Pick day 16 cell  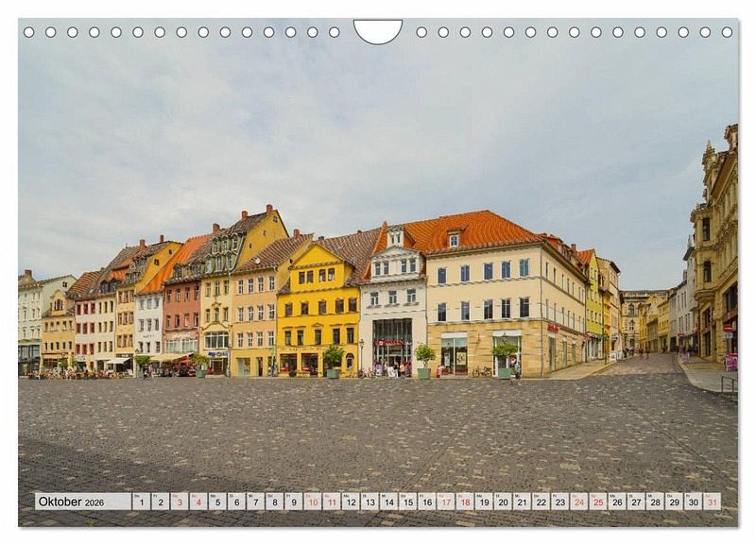point(427,502)
